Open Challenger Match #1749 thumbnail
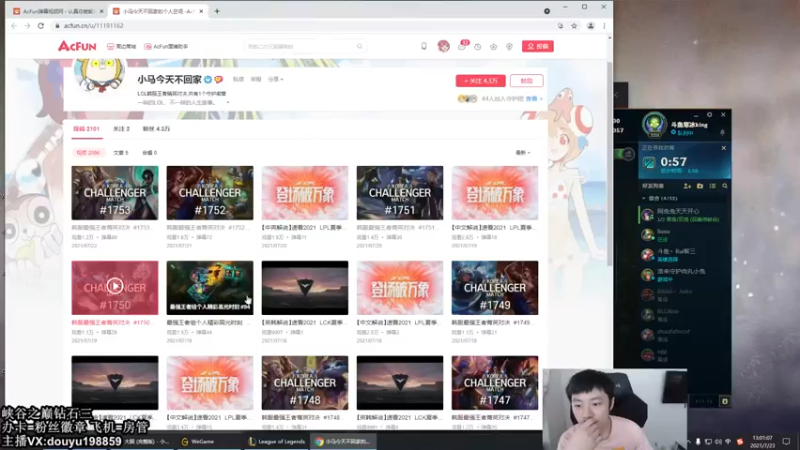Screen dimensions: 800x450 [495, 288]
